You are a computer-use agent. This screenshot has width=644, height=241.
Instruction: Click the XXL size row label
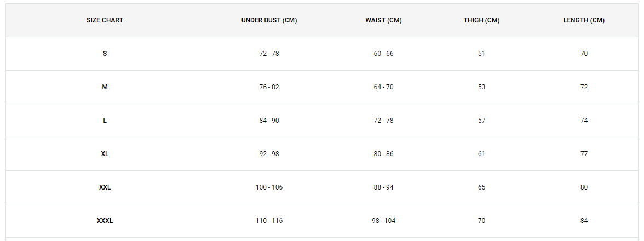[105, 187]
